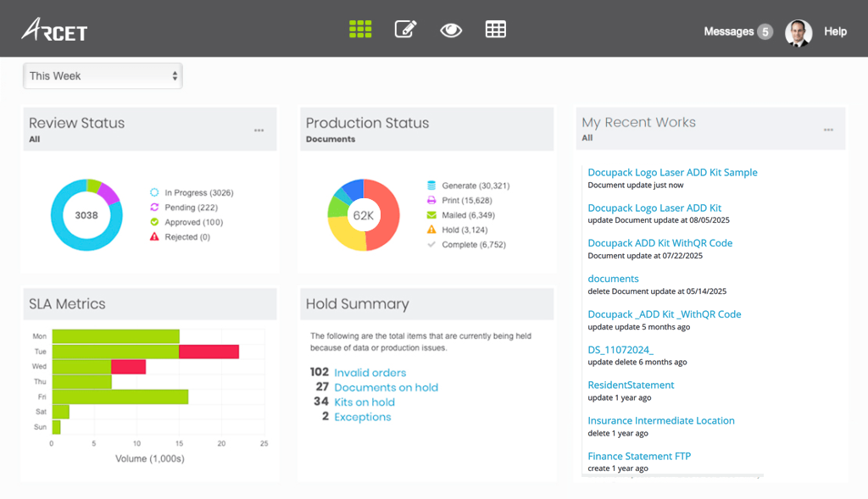Open the This Week time range dropdown
868x499 pixels.
coord(102,75)
